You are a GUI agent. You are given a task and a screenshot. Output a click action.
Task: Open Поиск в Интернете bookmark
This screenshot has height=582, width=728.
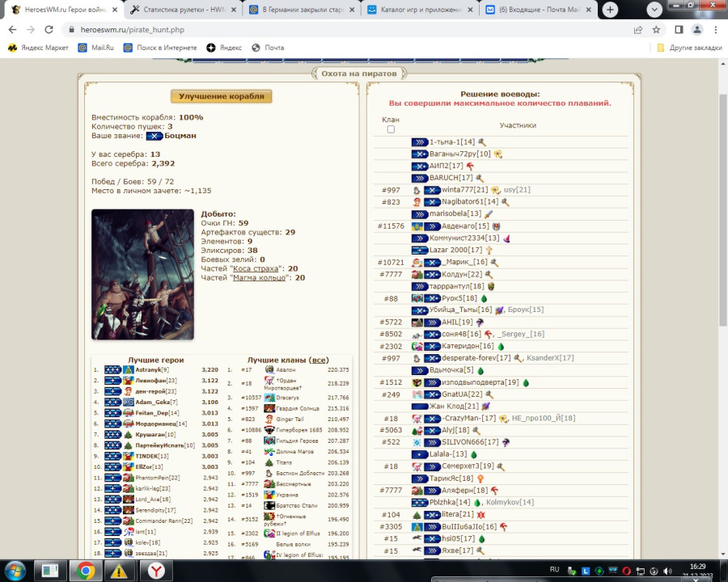(160, 48)
